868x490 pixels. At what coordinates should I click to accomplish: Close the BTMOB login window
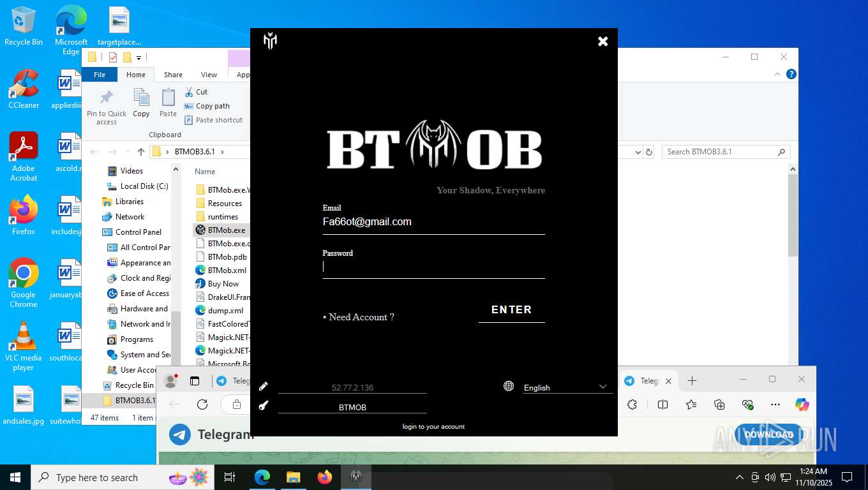(602, 41)
